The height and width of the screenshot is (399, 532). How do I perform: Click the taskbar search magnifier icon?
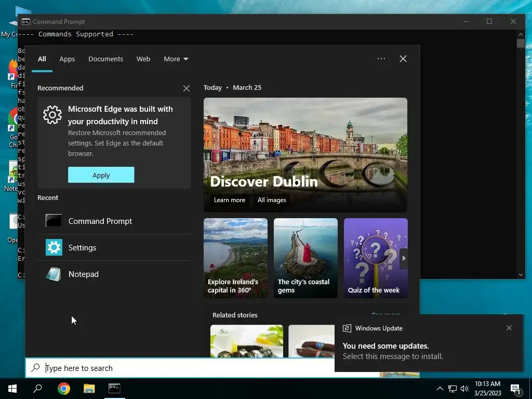point(37,389)
